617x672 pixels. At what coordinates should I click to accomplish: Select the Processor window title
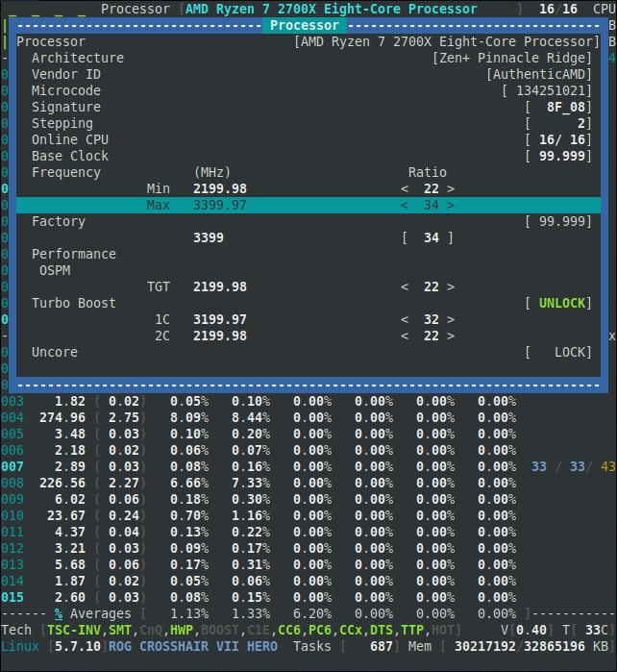tap(305, 25)
